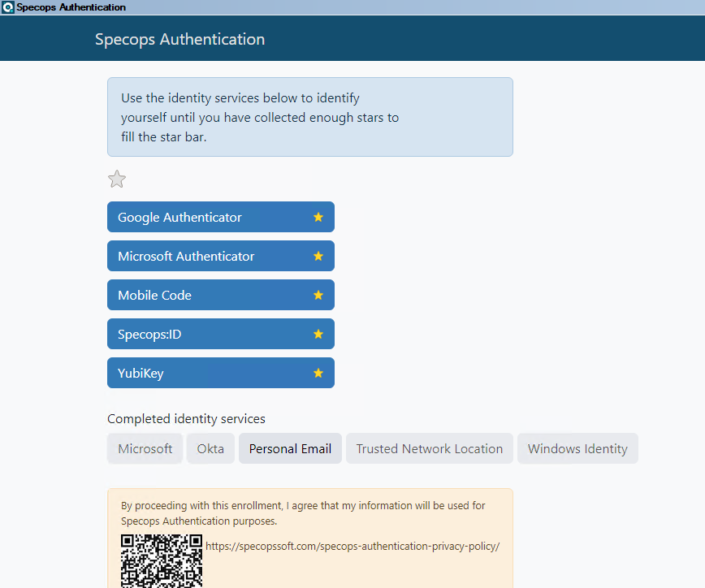
Task: Toggle the Microsoft identity service
Action: (145, 448)
